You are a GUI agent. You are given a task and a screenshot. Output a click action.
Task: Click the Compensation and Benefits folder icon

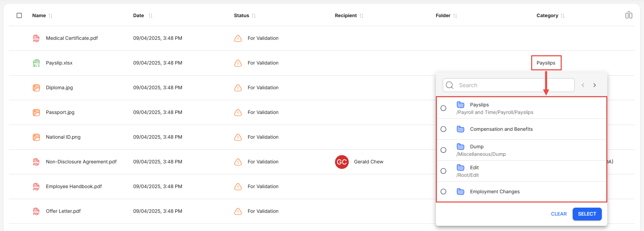[x=460, y=129]
